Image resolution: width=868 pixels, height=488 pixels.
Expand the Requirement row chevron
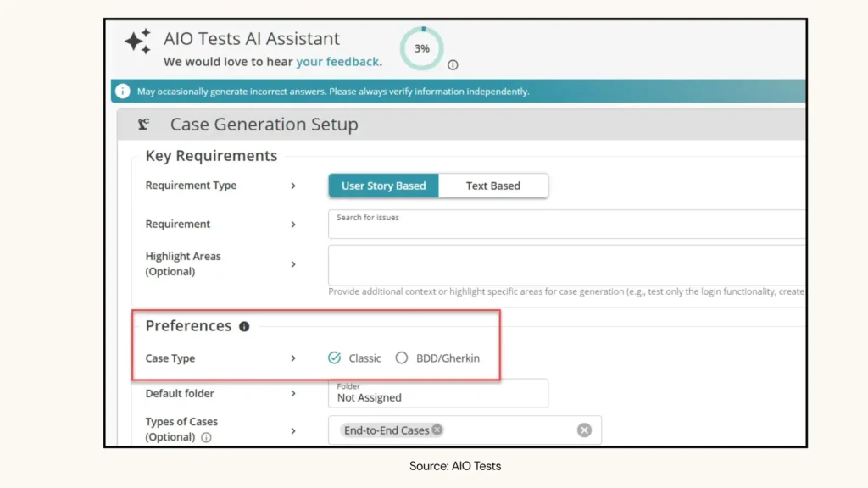coord(292,224)
